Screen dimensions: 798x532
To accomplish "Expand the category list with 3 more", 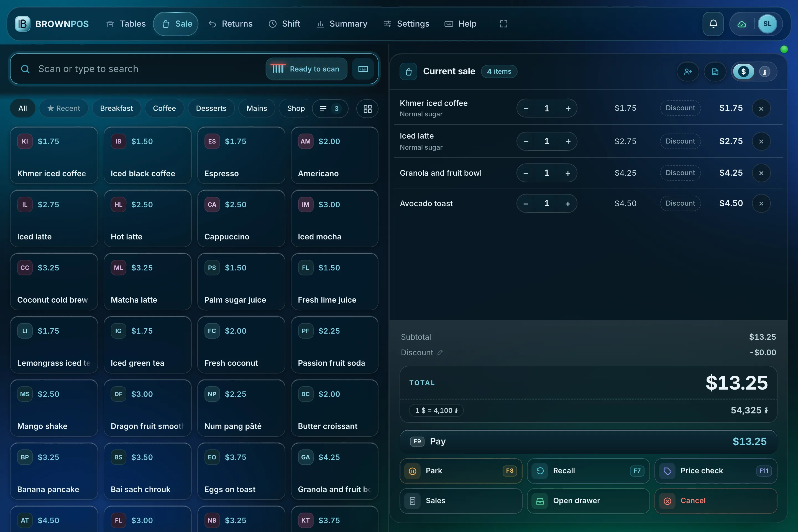I will (x=330, y=109).
